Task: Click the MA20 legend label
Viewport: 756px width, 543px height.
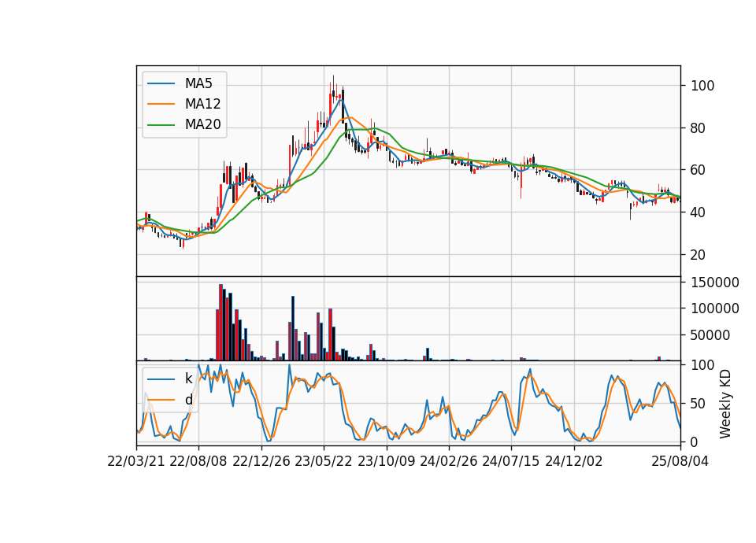Action: pyautogui.click(x=202, y=125)
